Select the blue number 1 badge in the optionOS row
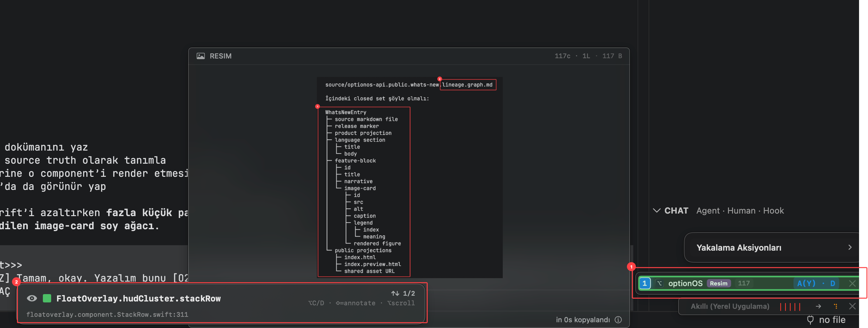 pyautogui.click(x=644, y=283)
